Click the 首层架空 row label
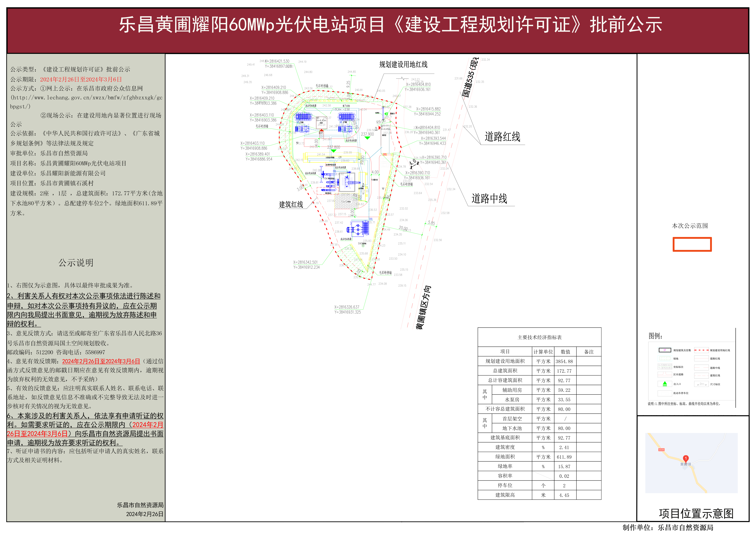756x535 pixels. 512,419
